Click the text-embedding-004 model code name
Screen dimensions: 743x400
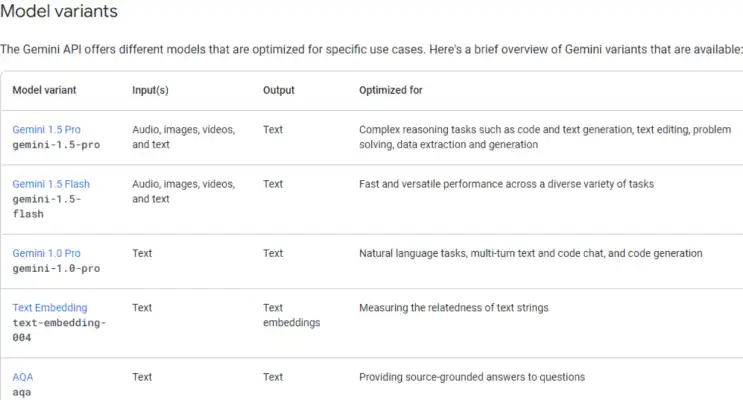[x=59, y=330]
